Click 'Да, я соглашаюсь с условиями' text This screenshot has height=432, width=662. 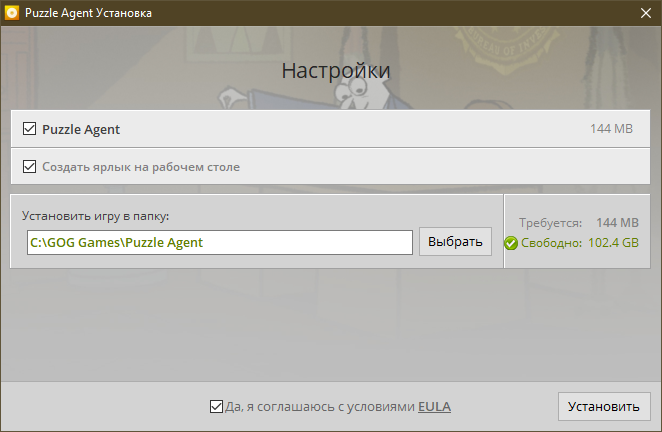point(320,407)
